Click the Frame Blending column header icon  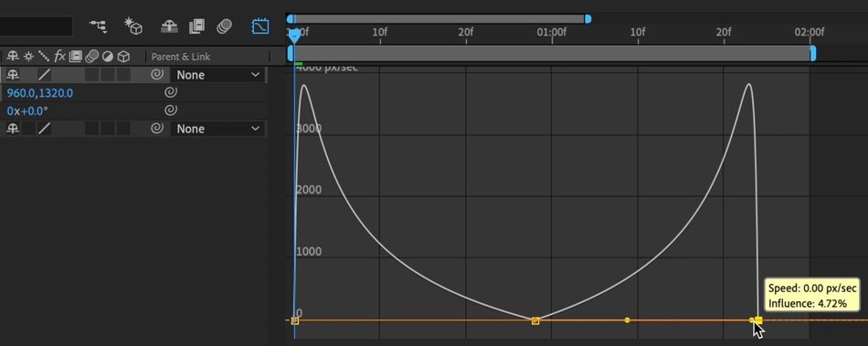tap(75, 57)
